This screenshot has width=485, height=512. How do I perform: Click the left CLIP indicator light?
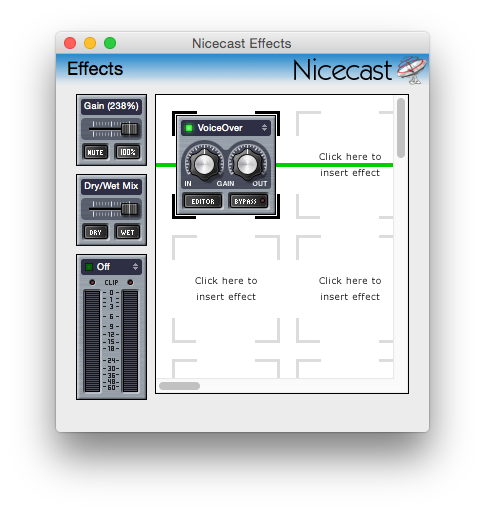click(92, 282)
